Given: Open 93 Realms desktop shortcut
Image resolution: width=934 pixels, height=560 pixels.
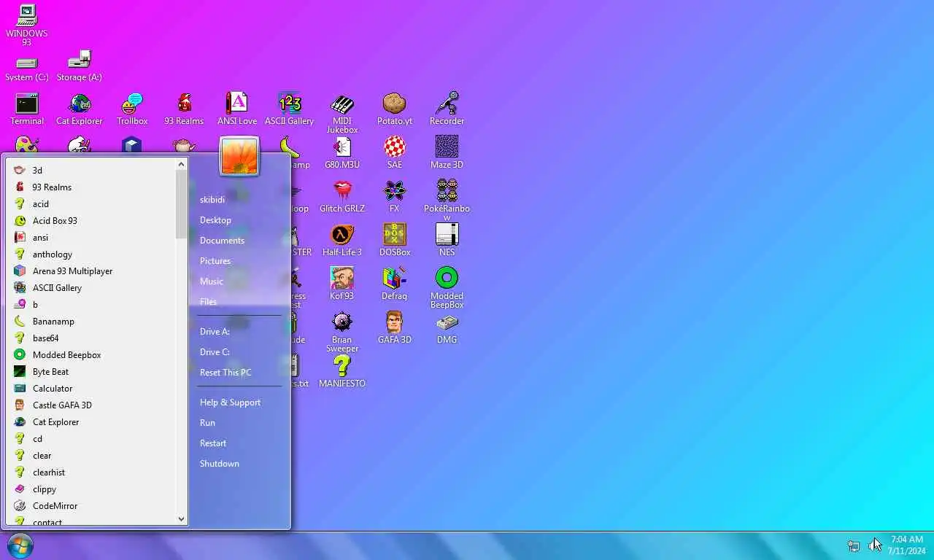Looking at the screenshot, I should pos(184,109).
